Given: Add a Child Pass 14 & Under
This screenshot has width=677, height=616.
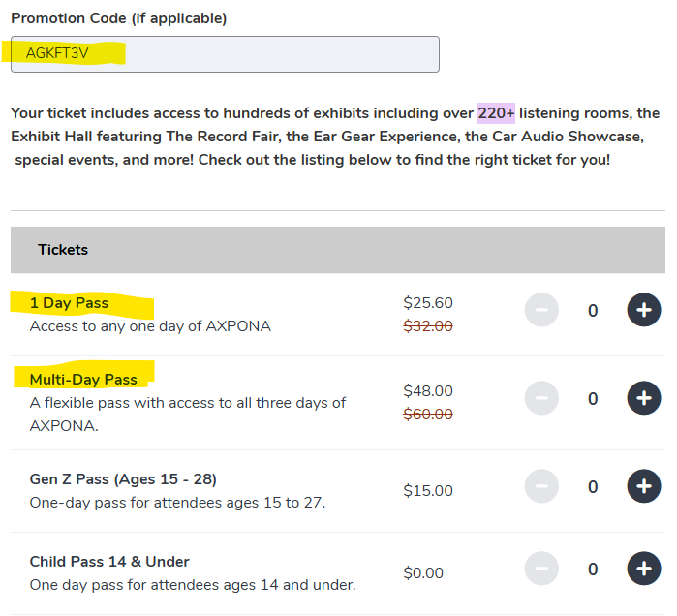Looking at the screenshot, I should [643, 569].
